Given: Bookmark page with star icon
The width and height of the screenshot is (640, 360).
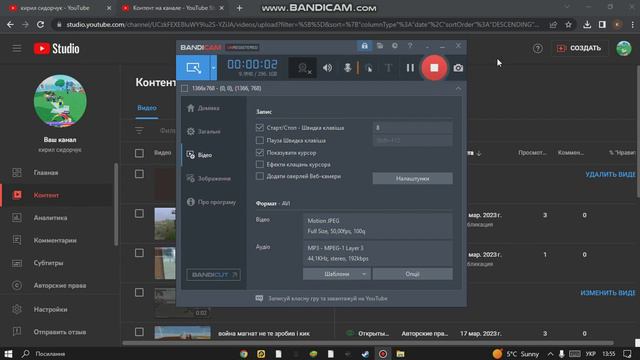Looking at the screenshot, I should [568, 25].
